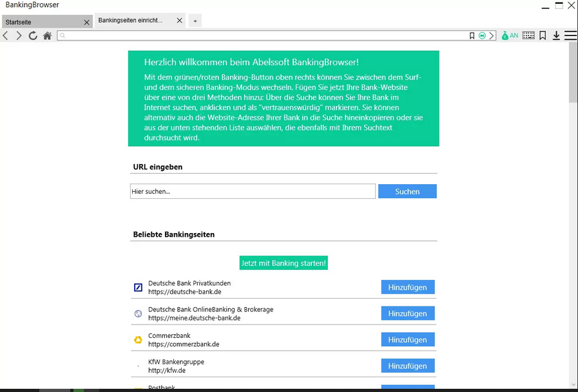Click the 'URL eingeben' heading
Screen dimensions: 578x392
(158, 167)
